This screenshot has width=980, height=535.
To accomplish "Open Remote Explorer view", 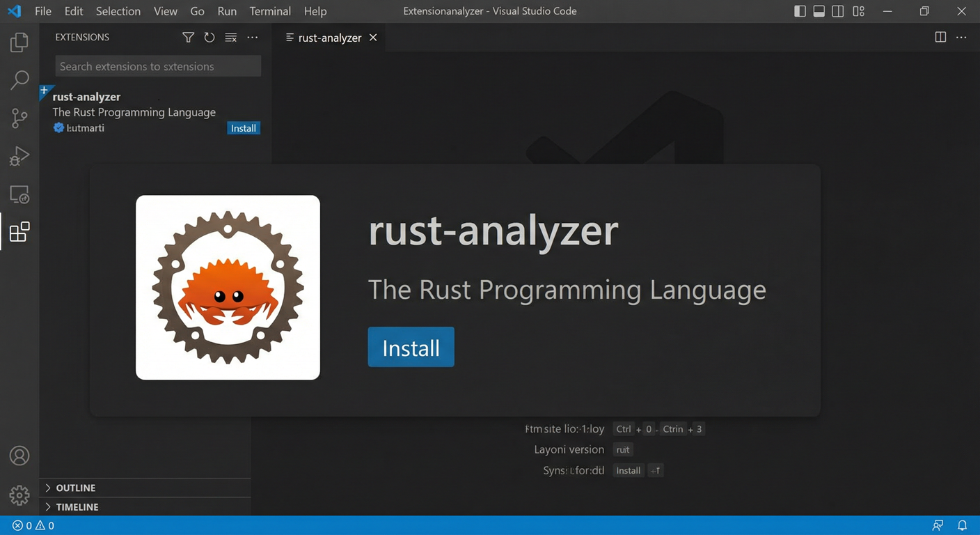I will point(19,194).
